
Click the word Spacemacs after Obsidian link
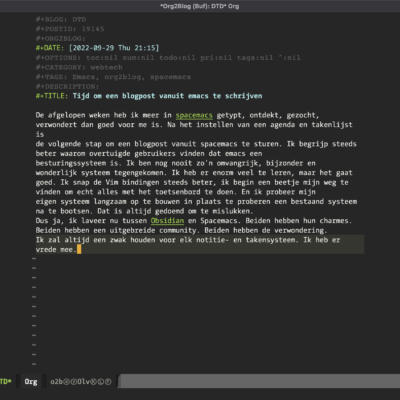(220, 221)
